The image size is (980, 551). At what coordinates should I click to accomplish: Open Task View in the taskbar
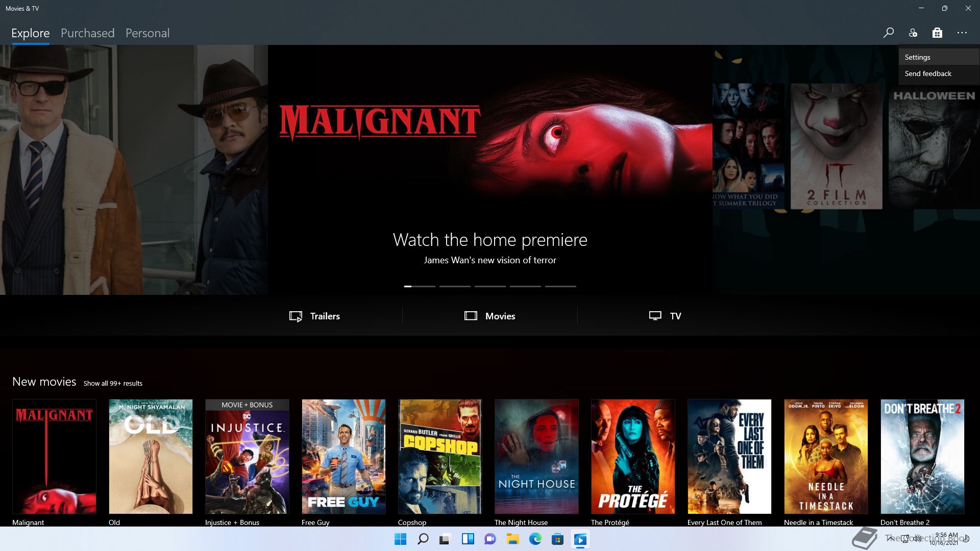tap(446, 539)
